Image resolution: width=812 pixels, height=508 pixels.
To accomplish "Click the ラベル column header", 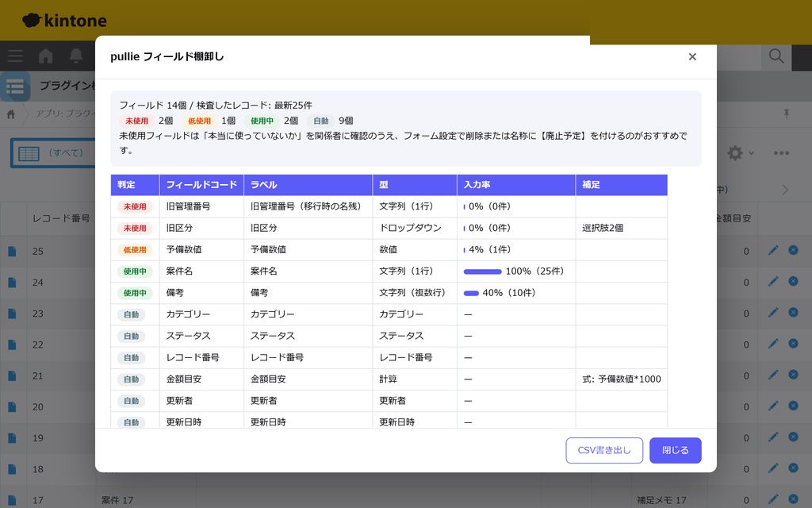I will [x=308, y=185].
